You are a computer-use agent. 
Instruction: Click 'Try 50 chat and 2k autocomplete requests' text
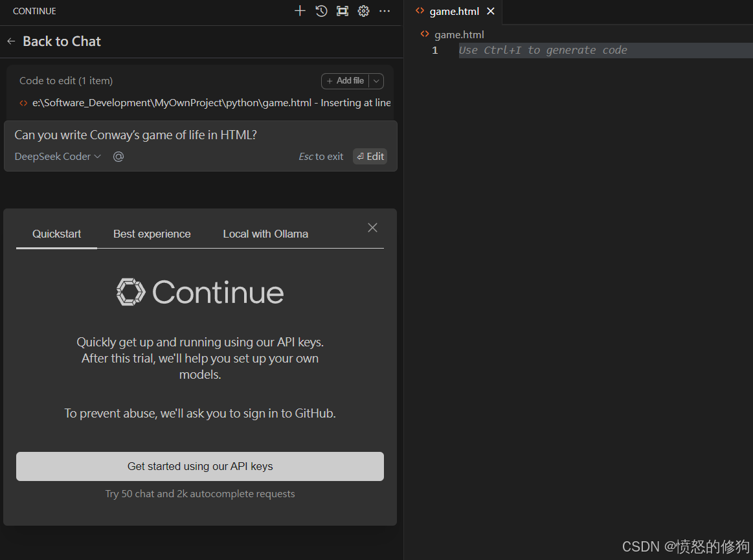200,494
